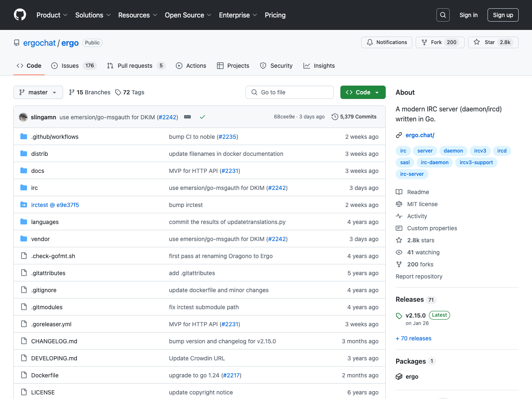
Task: Select the Code tab
Action: tap(29, 66)
